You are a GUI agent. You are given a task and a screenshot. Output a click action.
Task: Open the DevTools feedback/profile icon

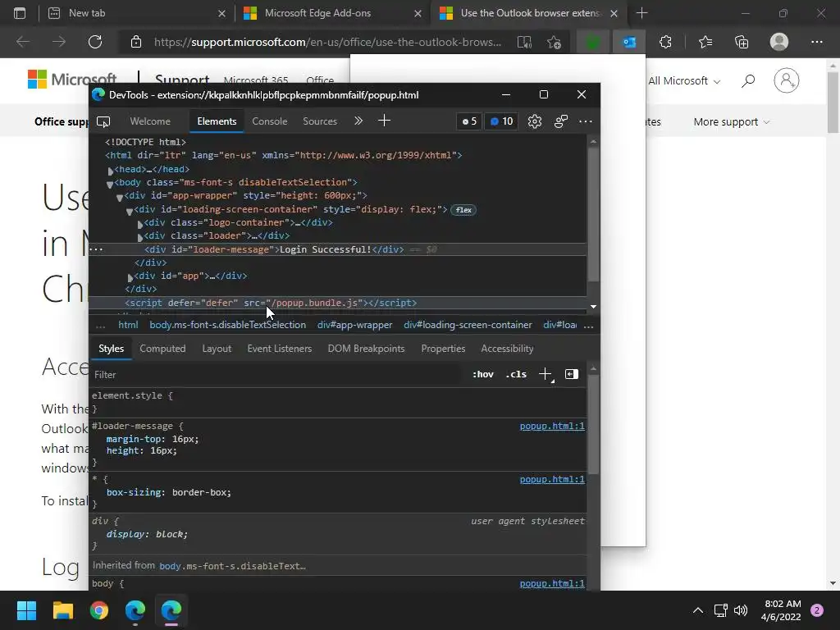[x=561, y=121]
